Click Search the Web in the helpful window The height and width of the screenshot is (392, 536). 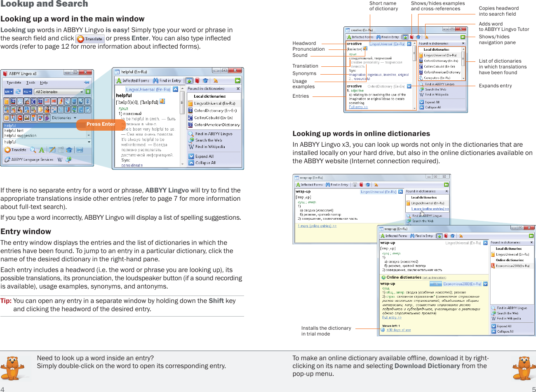pos(205,140)
